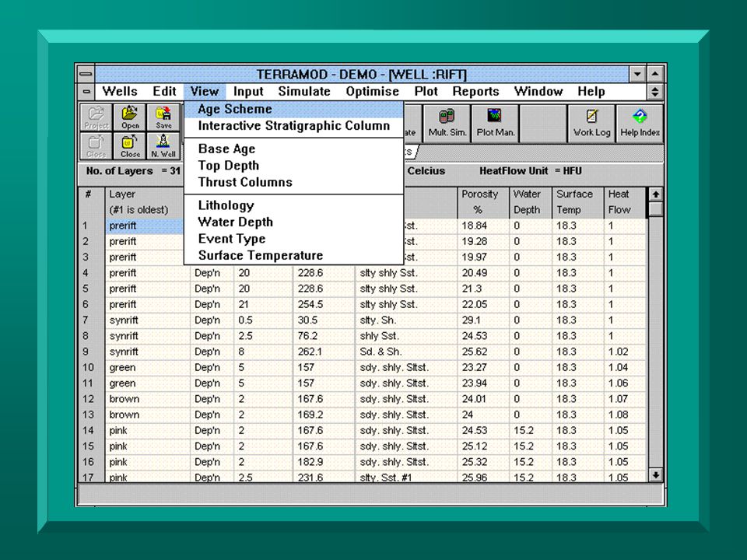Open the Reports menu
Viewport: 747px width, 560px height.
[476, 92]
